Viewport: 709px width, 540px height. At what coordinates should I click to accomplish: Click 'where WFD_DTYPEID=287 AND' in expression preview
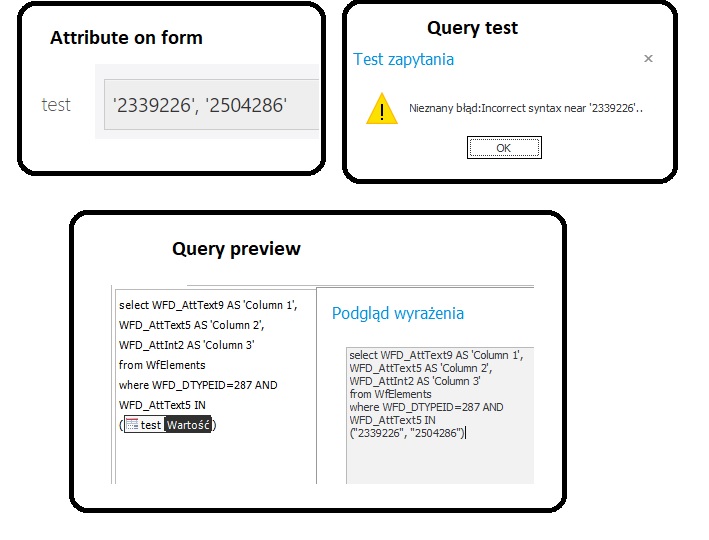[426, 407]
